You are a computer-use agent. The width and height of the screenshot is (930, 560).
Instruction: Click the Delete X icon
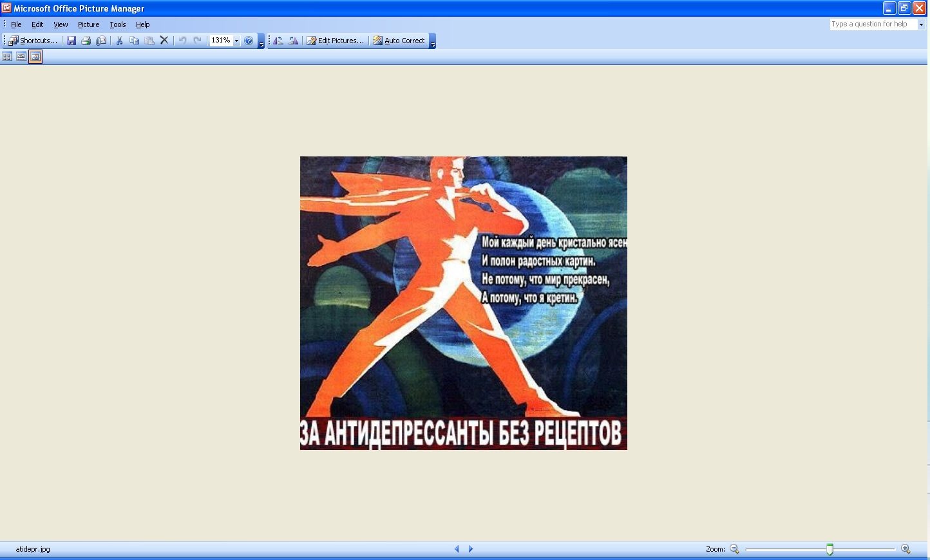164,41
